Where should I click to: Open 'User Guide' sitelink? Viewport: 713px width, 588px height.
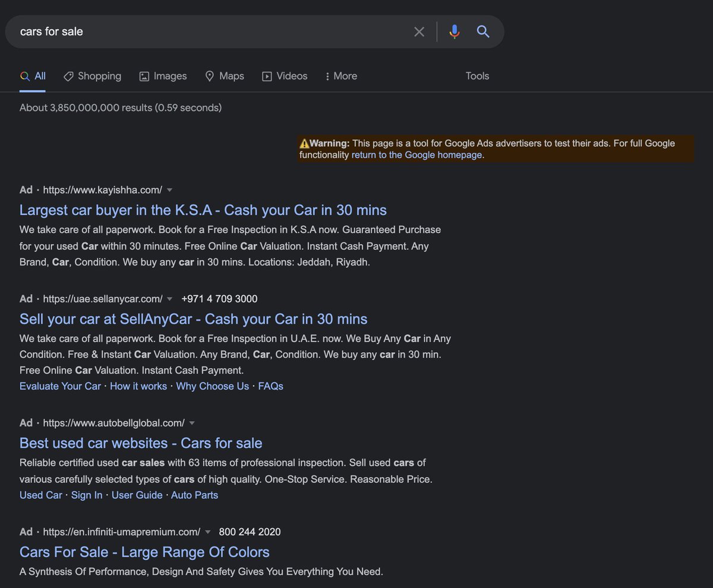point(137,495)
